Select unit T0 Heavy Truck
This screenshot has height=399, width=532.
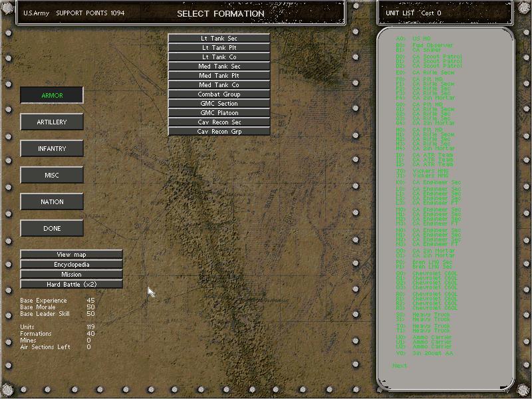click(423, 326)
